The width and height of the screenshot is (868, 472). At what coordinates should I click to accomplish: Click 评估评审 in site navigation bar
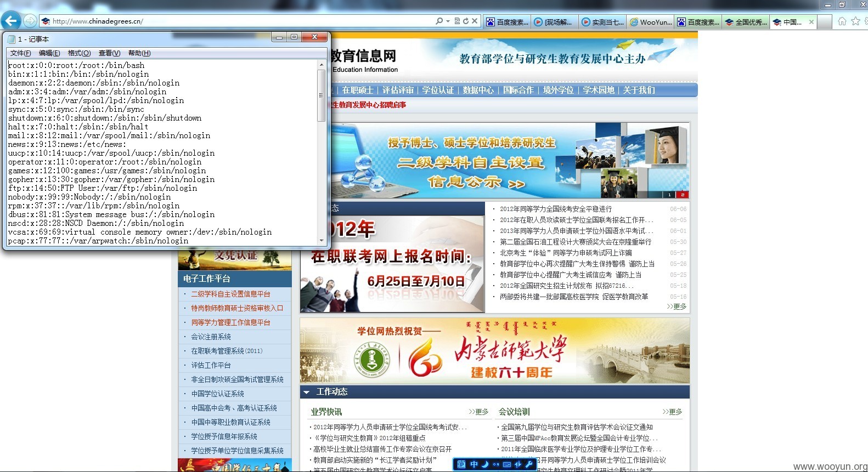(398, 90)
